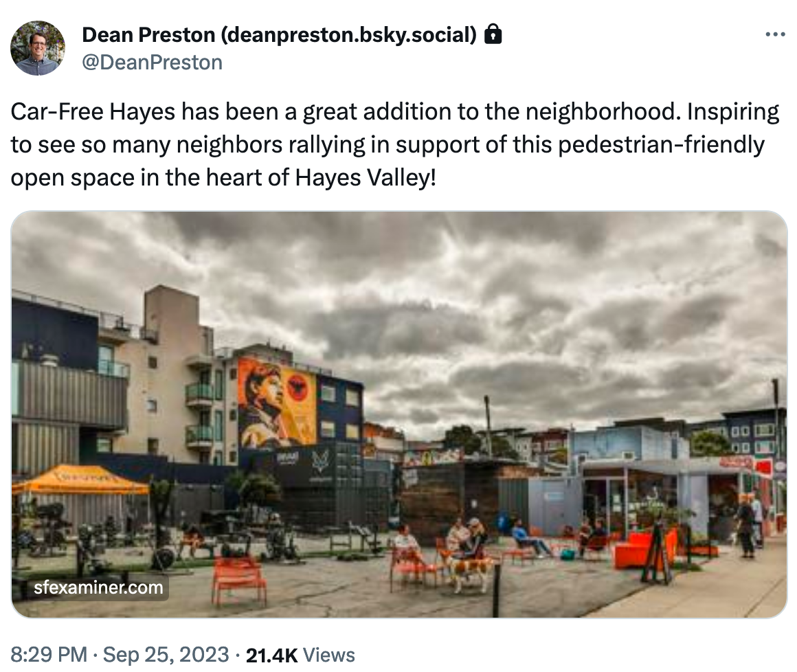The image size is (797, 672).
Task: Open the more options three-dot menu
Action: point(775,34)
